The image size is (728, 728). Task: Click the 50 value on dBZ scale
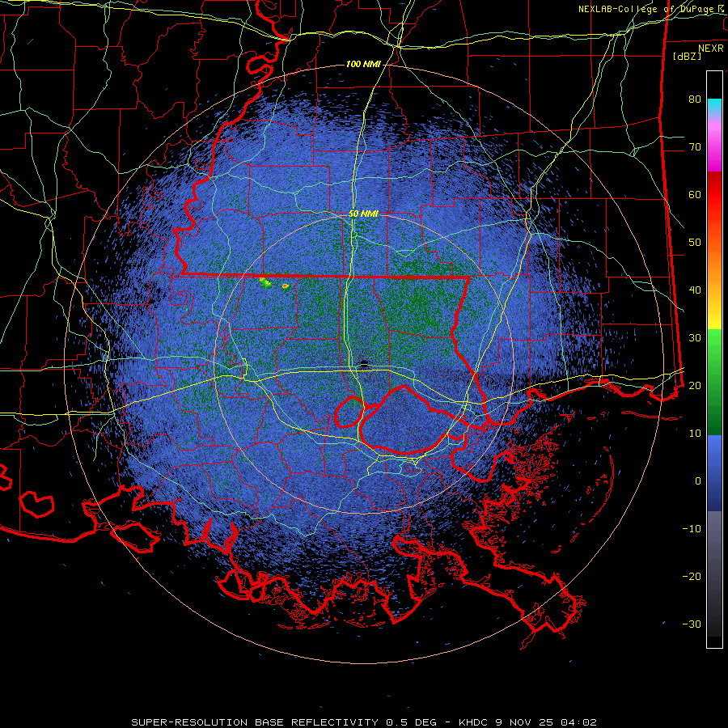pyautogui.click(x=695, y=243)
